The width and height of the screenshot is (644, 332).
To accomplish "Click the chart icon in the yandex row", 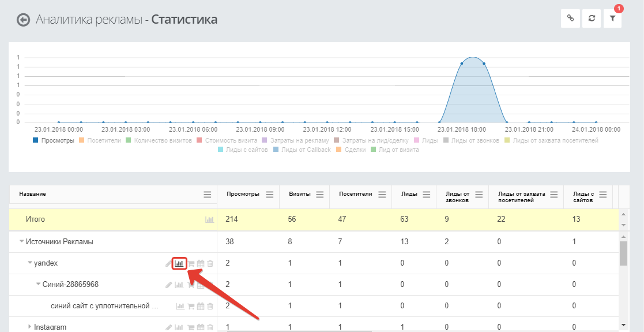I will [179, 263].
